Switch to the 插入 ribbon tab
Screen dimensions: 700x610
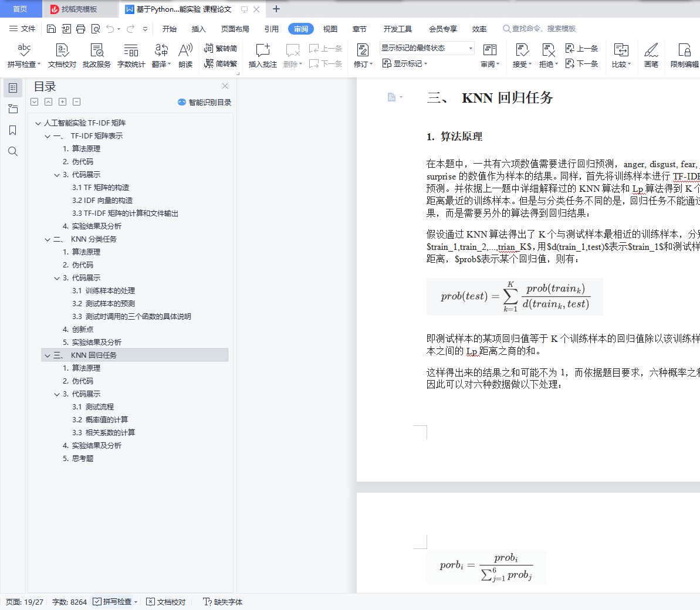pyautogui.click(x=199, y=29)
